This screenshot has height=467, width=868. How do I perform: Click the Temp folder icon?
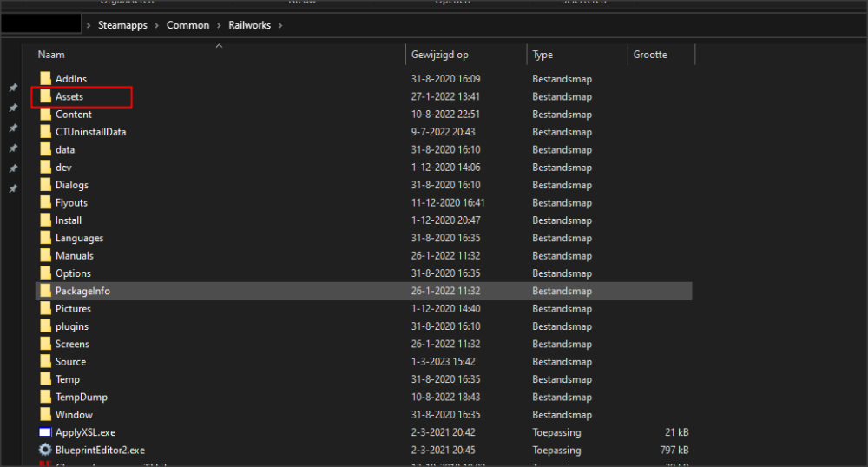[x=45, y=379]
